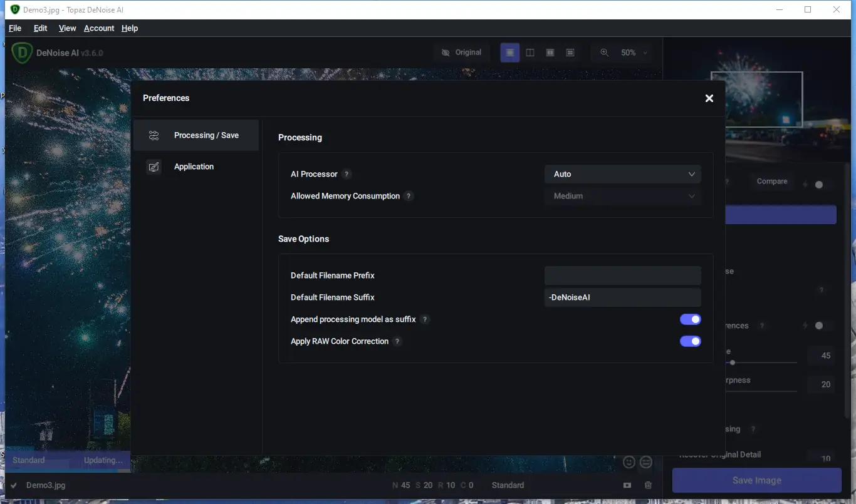Select the single view layout icon
856x504 pixels.
pyautogui.click(x=510, y=53)
